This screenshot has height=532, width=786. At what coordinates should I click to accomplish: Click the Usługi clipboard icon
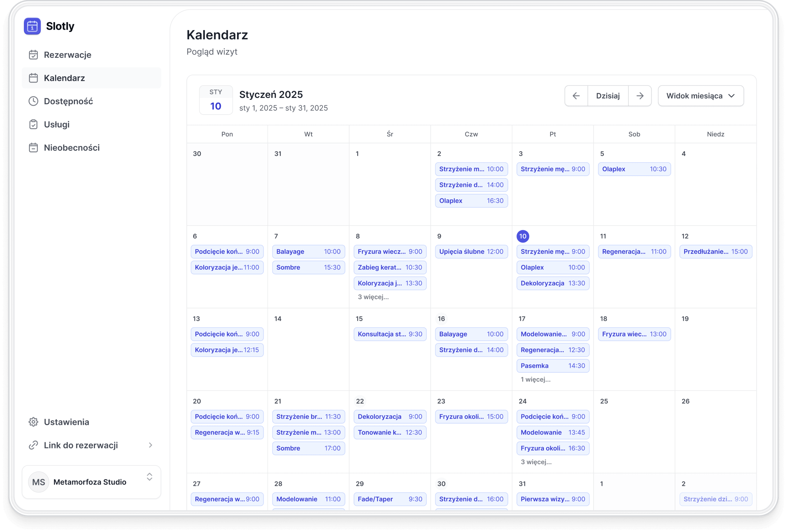(33, 124)
